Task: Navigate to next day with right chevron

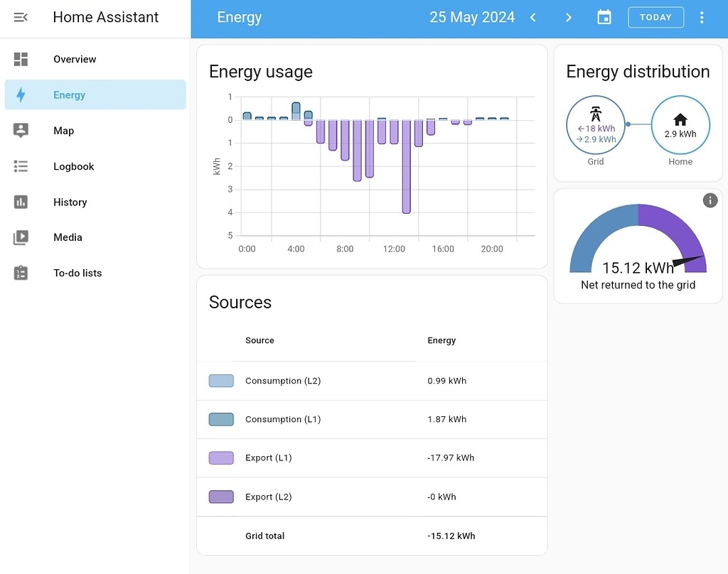Action: pyautogui.click(x=568, y=17)
